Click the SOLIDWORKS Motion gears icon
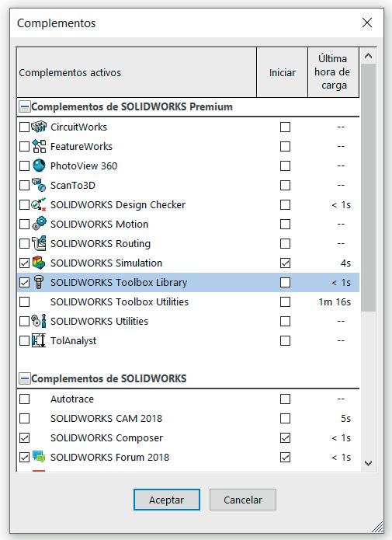392x540 pixels. [x=39, y=224]
